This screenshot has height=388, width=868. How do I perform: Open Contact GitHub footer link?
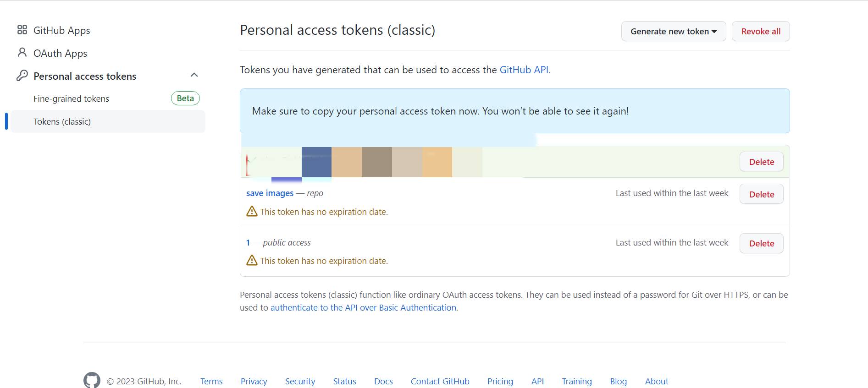(440, 381)
